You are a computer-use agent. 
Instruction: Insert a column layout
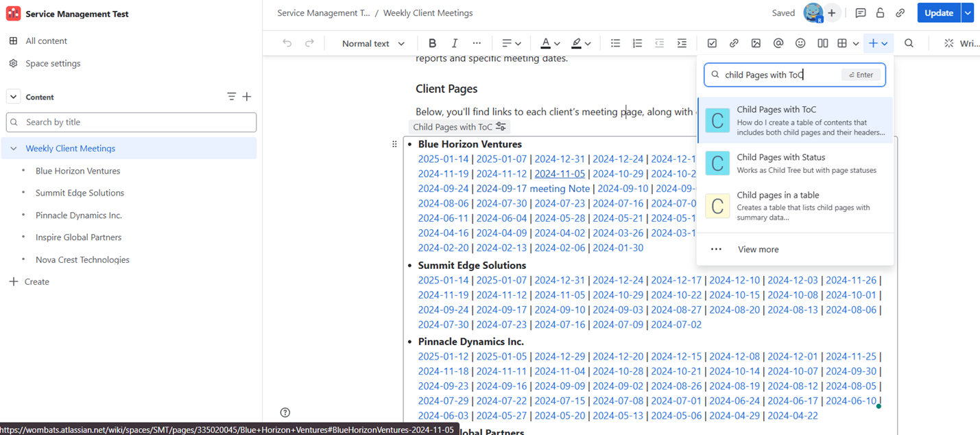(822, 43)
